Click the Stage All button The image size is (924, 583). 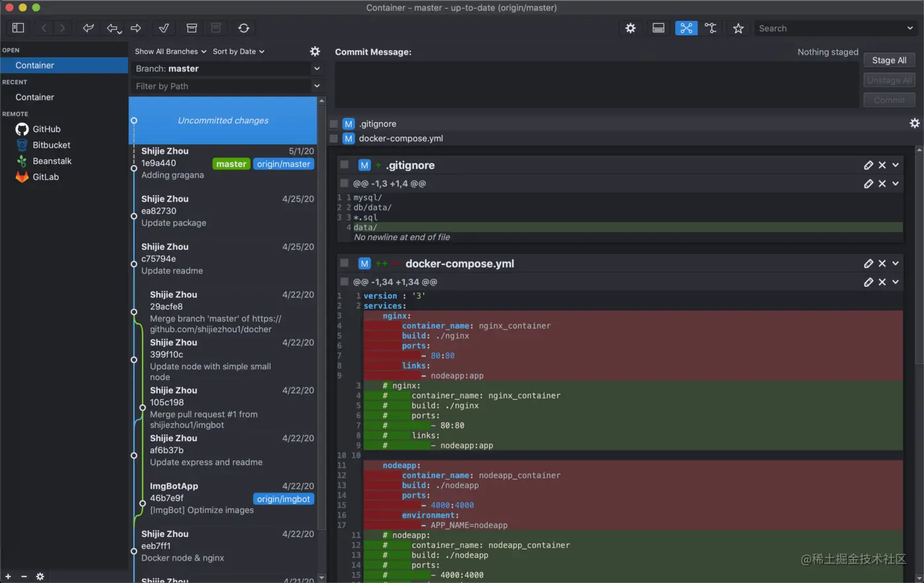(889, 60)
